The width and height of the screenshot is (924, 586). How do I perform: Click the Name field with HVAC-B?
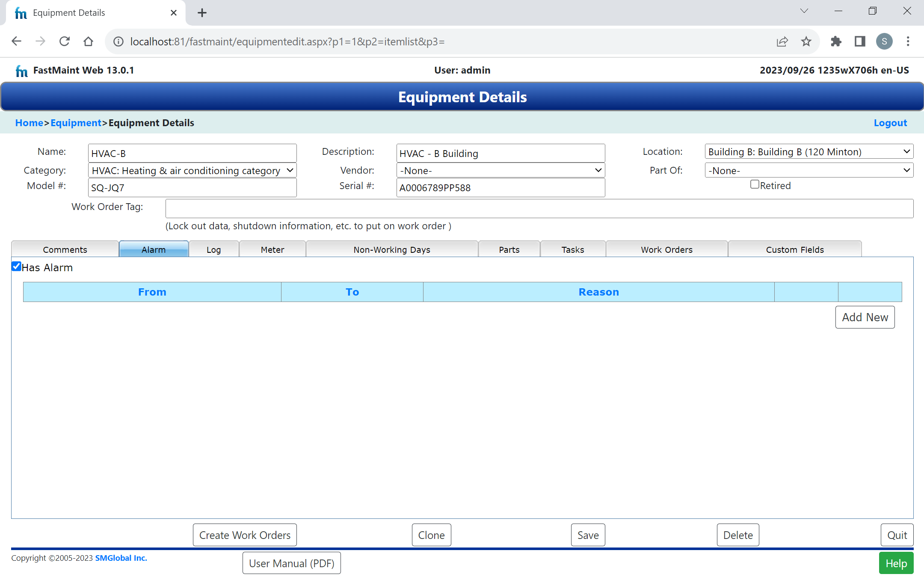point(192,153)
